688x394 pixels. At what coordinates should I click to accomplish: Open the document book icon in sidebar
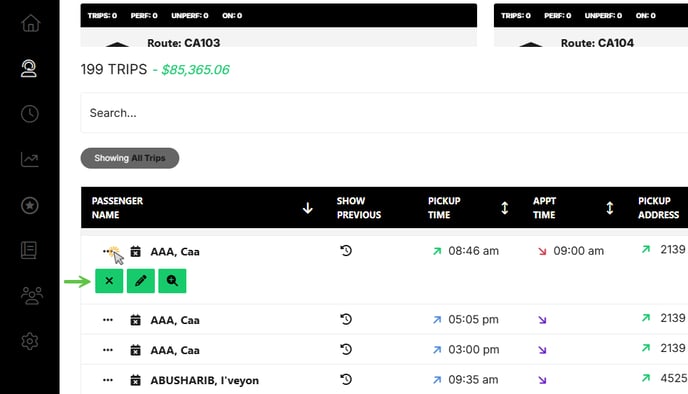(x=29, y=250)
